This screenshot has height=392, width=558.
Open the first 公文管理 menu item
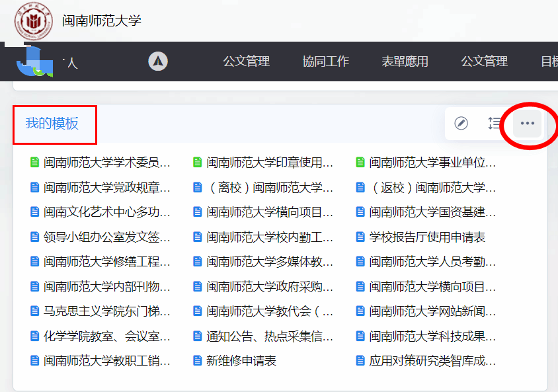click(246, 61)
